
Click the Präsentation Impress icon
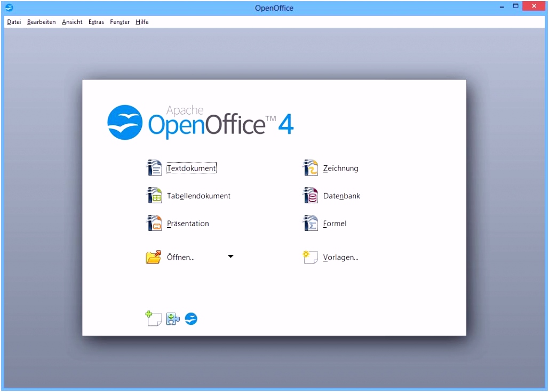click(x=154, y=223)
